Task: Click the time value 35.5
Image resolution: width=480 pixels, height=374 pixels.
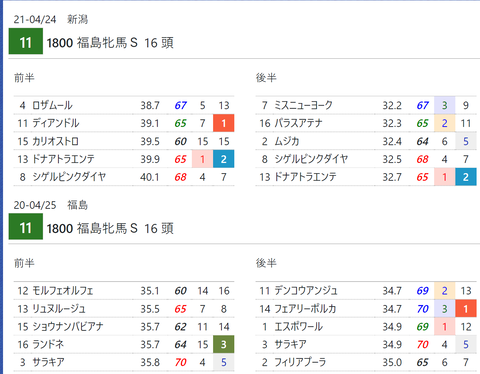Action: point(150,309)
